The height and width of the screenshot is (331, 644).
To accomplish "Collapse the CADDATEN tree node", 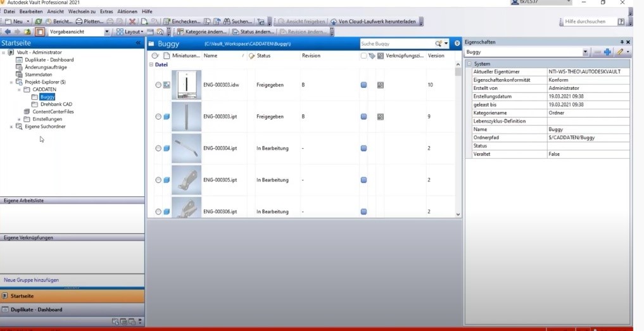I will point(19,90).
